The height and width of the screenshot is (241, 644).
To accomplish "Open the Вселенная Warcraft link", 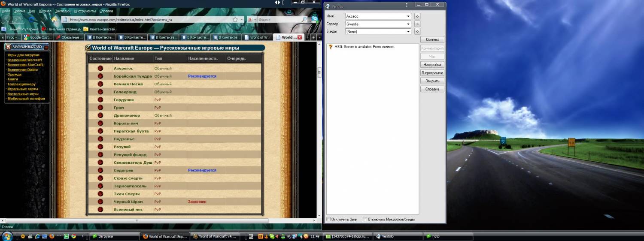I will pos(25,60).
